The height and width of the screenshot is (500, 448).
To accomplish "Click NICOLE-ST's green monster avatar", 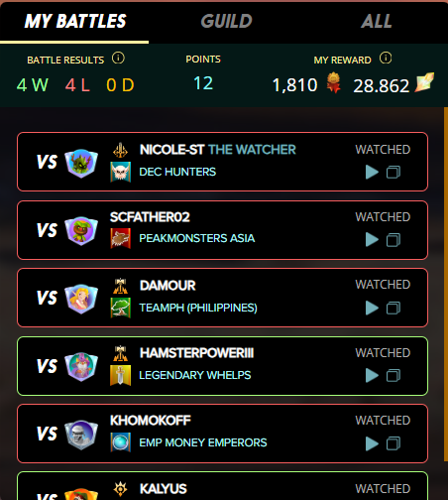I will coord(81,163).
